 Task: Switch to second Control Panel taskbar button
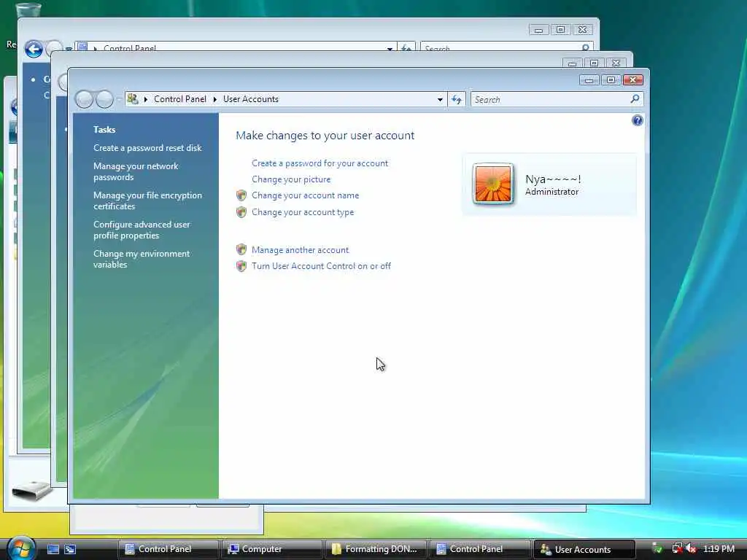(x=480, y=549)
